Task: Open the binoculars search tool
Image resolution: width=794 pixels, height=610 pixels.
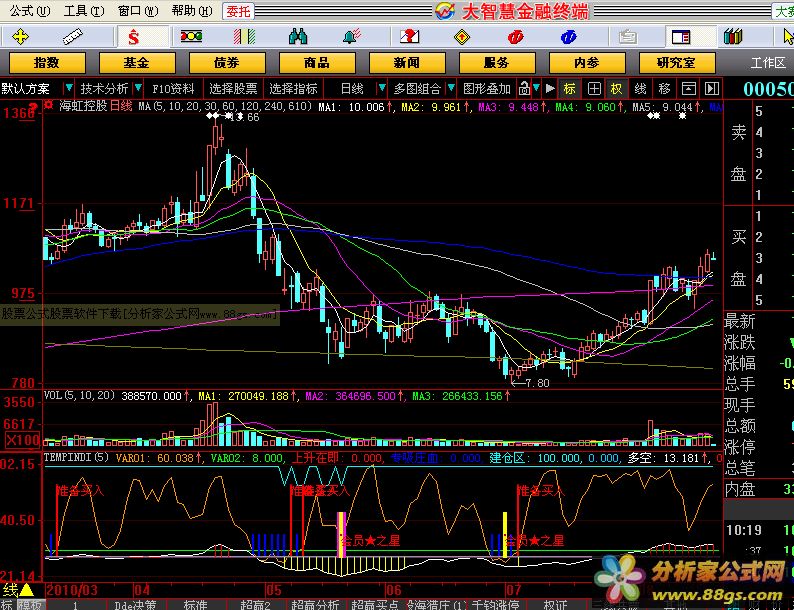Action: 298,36
